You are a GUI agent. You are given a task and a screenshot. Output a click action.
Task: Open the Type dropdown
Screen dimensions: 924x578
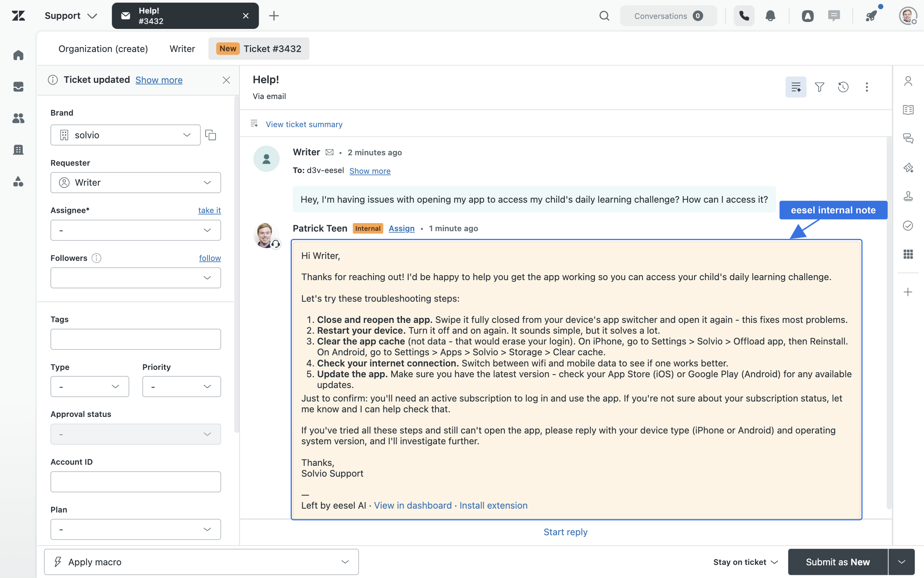coord(90,386)
